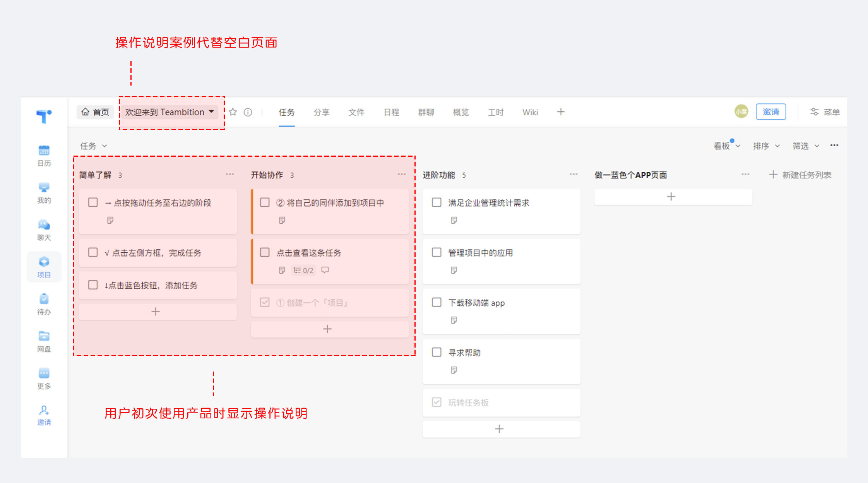Click the project info circle icon
868x483 pixels.
click(248, 112)
